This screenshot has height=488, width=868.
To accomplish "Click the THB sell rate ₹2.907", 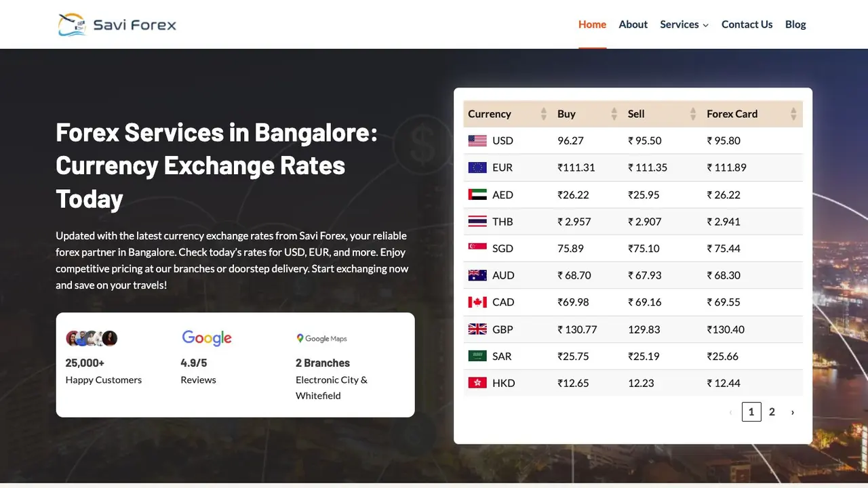I will [645, 222].
